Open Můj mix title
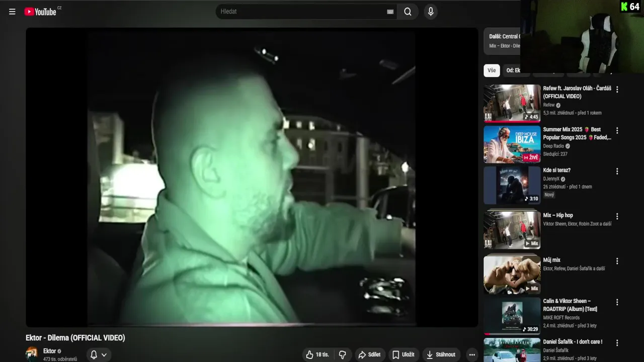Viewport: 644px width, 362px height. [552, 260]
